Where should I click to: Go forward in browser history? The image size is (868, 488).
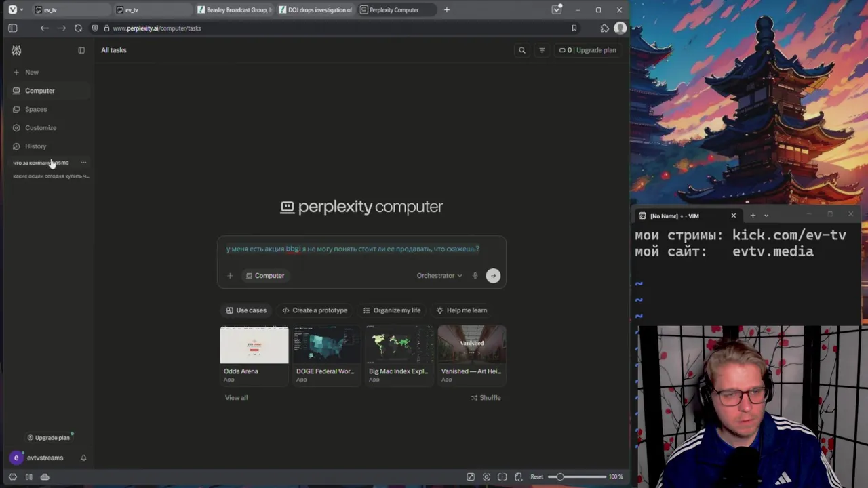61,28
